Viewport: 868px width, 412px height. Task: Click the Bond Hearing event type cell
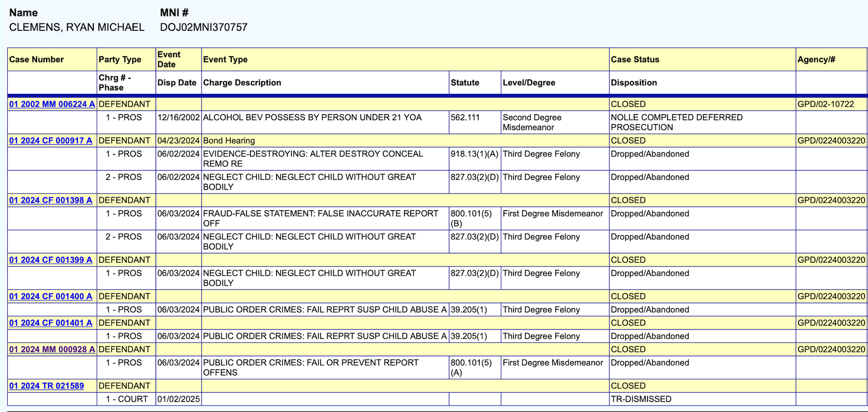[x=229, y=141]
